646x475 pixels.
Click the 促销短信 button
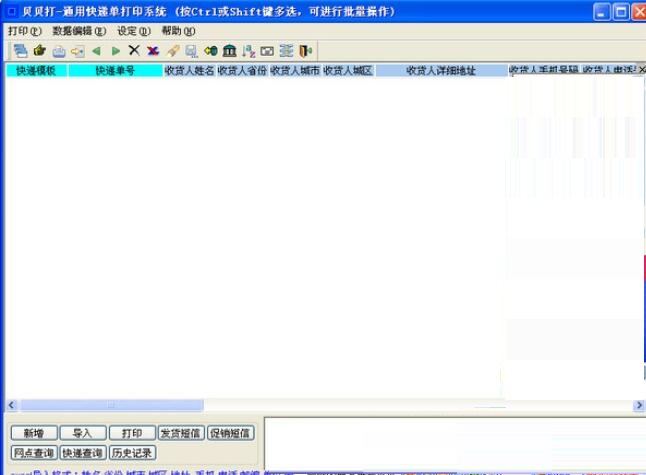(x=230, y=433)
